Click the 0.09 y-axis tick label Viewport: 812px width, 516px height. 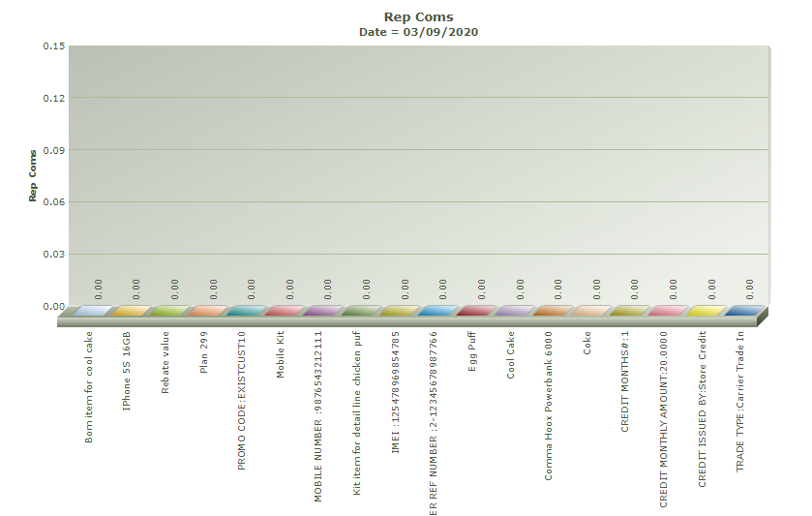[x=53, y=150]
